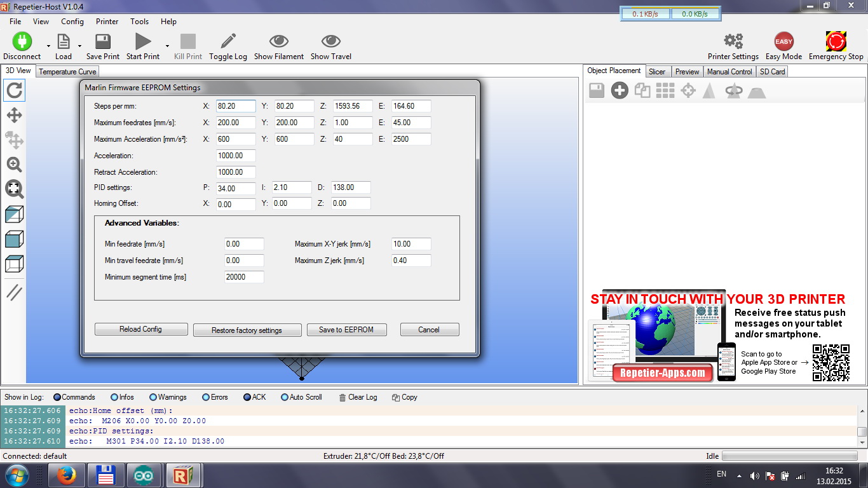Toggle the Warnings log filter
Image resolution: width=868 pixels, height=488 pixels.
pos(168,397)
